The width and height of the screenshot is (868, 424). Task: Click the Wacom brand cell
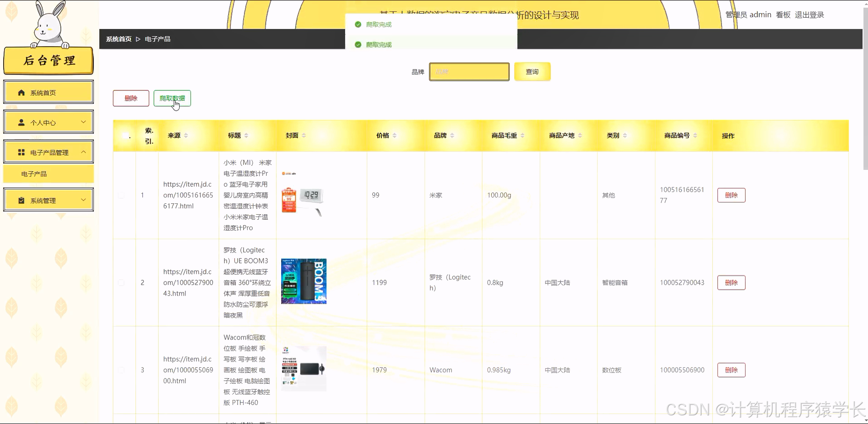pos(441,370)
